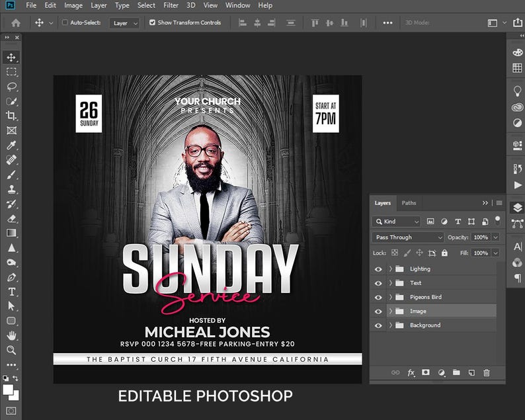Image resolution: width=525 pixels, height=420 pixels.
Task: Select the Zoom tool
Action: click(x=11, y=350)
